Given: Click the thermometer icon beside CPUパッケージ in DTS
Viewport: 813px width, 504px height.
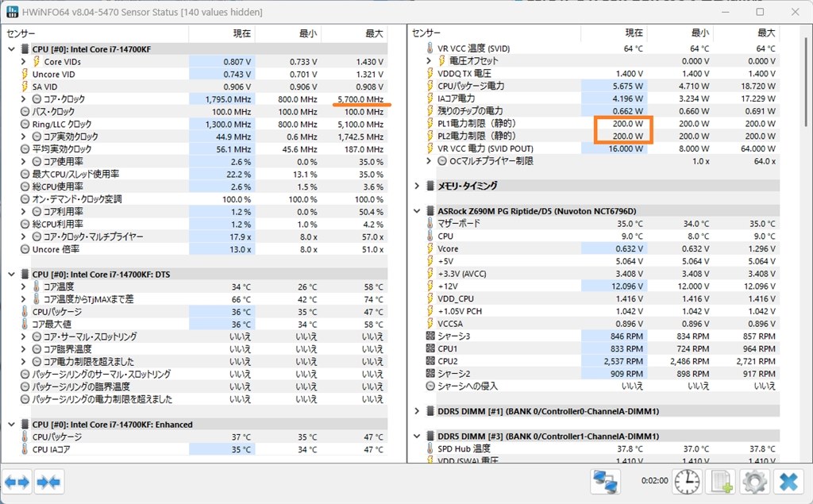Looking at the screenshot, I should 25,312.
